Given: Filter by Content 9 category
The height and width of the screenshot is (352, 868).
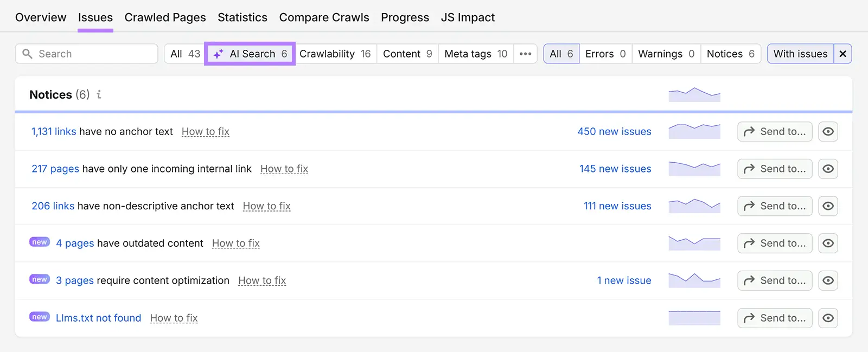Looking at the screenshot, I should pyautogui.click(x=407, y=54).
